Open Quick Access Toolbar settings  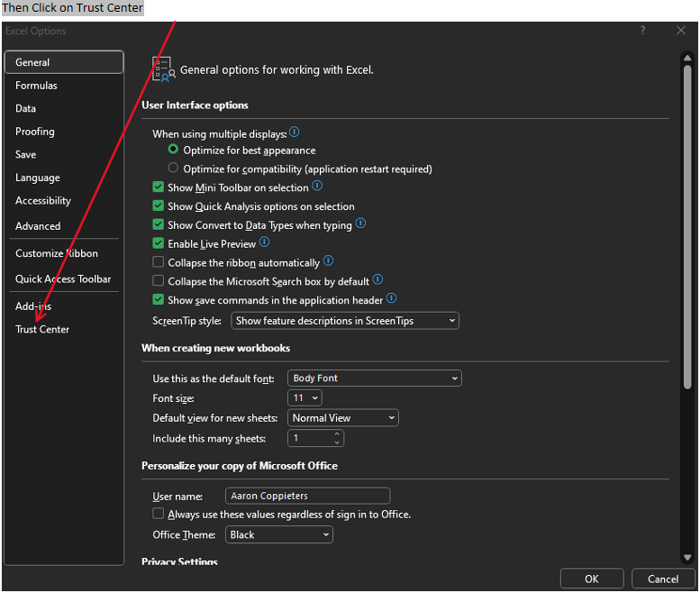pyautogui.click(x=64, y=279)
